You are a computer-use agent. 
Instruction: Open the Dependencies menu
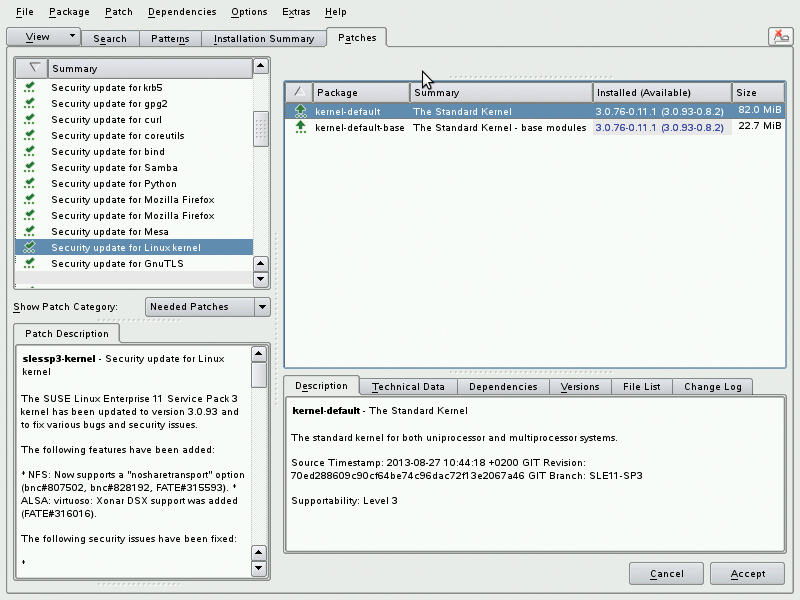181,12
